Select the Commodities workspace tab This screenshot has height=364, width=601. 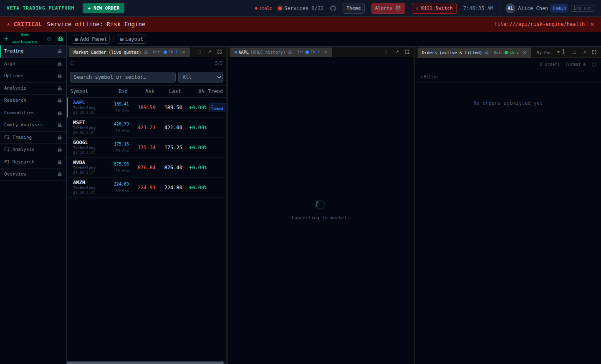pos(19,113)
